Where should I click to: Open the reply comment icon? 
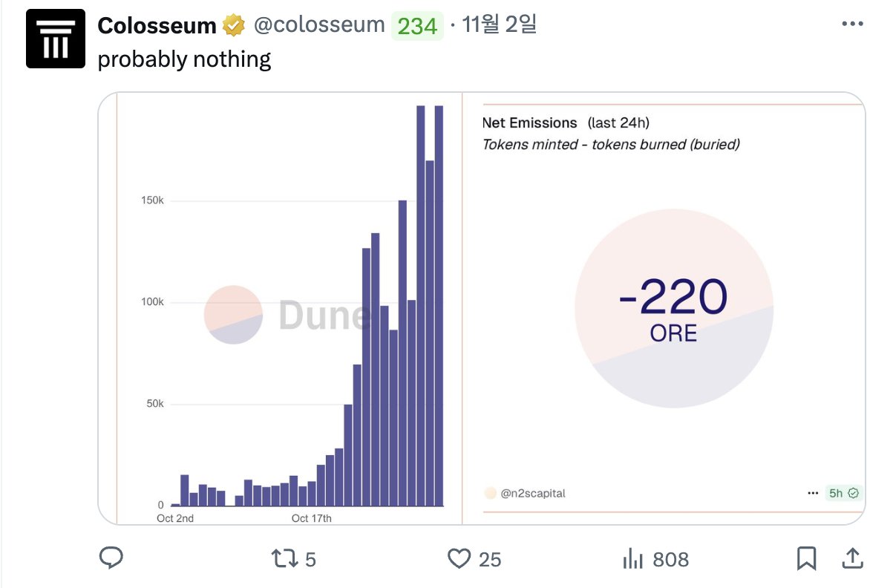tap(111, 558)
